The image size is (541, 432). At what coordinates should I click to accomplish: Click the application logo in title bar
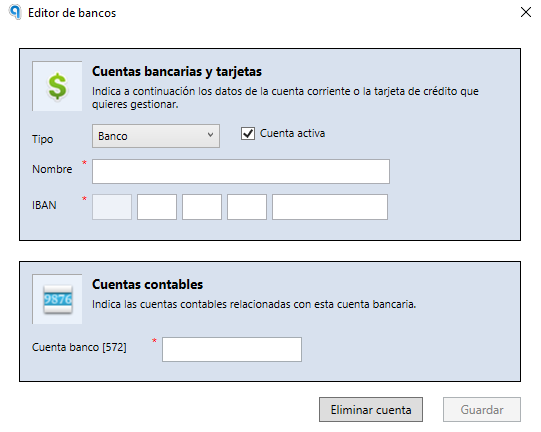pos(15,12)
